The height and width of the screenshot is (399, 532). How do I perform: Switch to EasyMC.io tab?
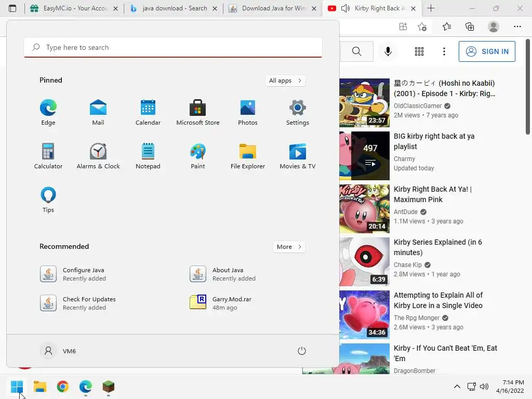coord(73,8)
